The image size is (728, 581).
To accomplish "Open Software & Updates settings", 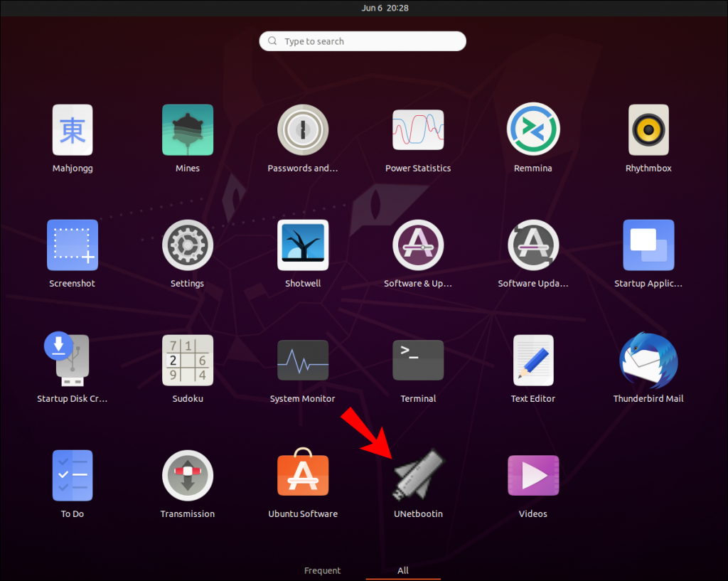I will click(418, 245).
